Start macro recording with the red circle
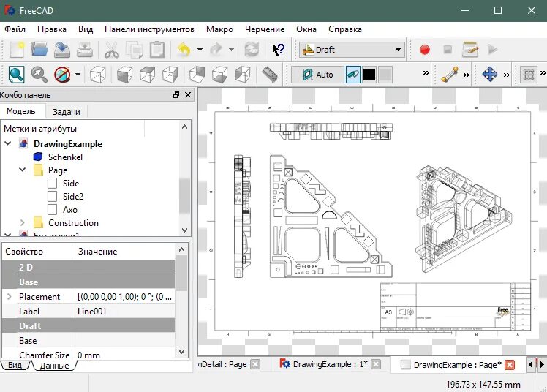 coord(425,50)
